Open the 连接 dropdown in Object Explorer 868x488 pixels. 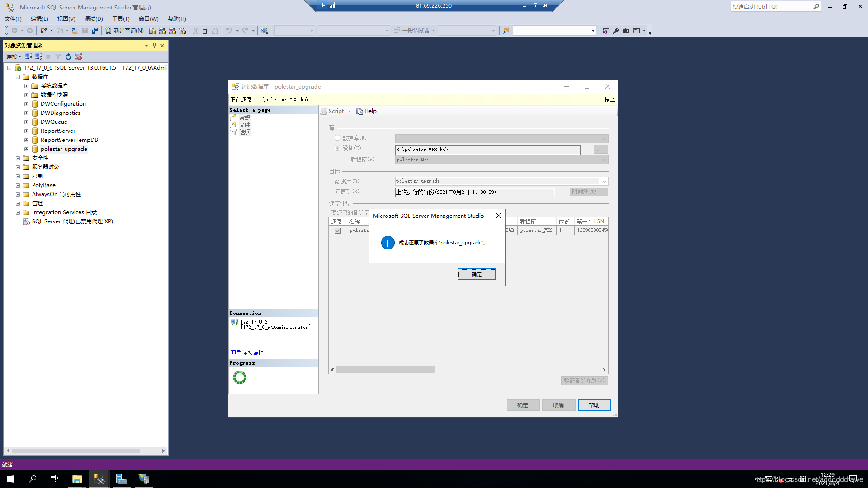(13, 57)
